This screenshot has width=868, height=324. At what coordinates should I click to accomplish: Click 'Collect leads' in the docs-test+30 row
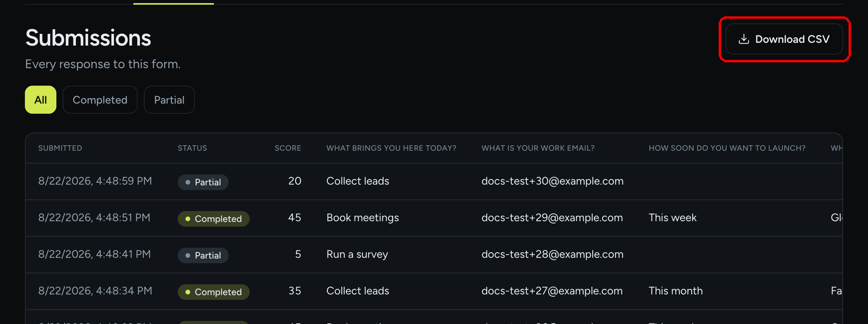358,181
